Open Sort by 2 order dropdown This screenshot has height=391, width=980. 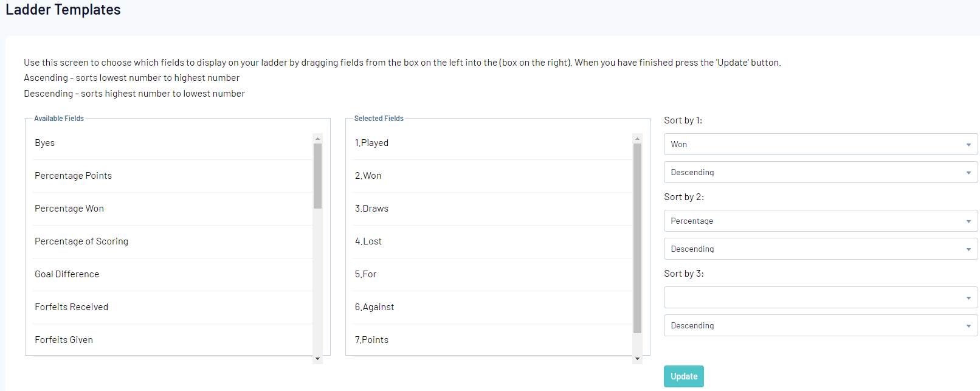pyautogui.click(x=820, y=249)
